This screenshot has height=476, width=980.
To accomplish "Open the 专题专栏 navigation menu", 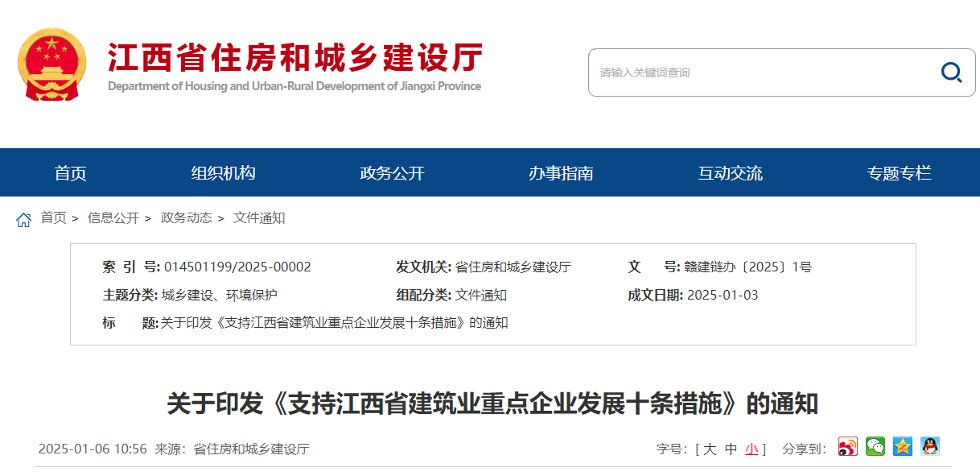I will point(900,172).
